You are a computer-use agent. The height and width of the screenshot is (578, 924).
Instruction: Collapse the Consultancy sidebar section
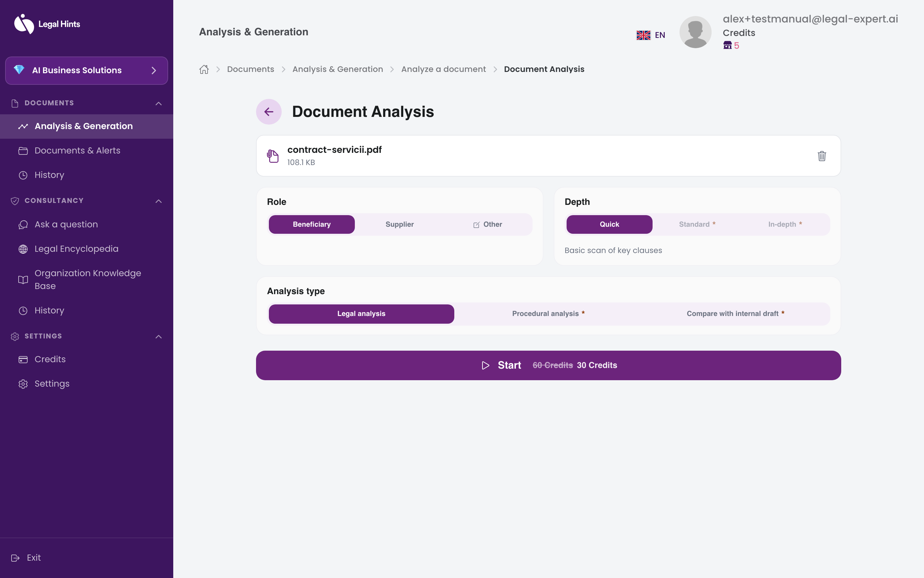[158, 201]
